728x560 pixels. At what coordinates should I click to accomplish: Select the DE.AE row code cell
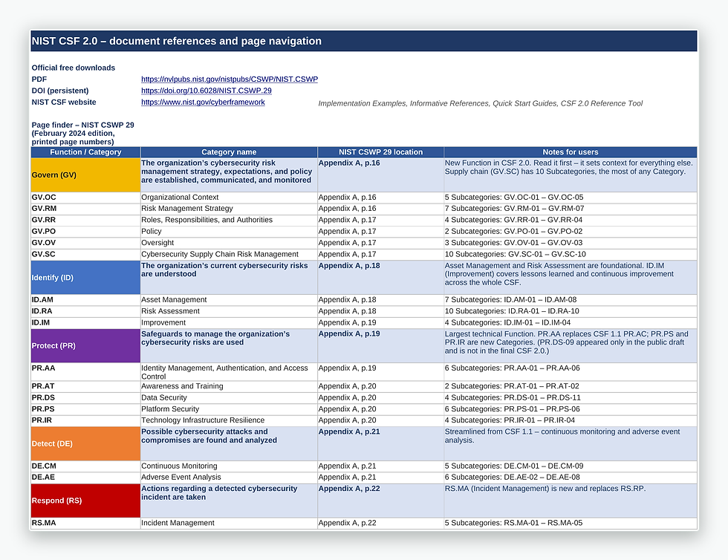[85, 478]
